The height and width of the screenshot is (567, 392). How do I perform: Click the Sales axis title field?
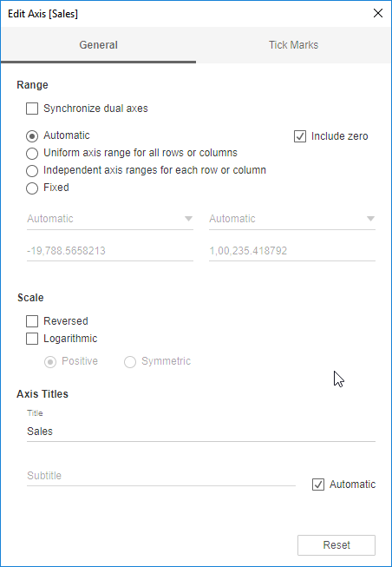click(201, 432)
